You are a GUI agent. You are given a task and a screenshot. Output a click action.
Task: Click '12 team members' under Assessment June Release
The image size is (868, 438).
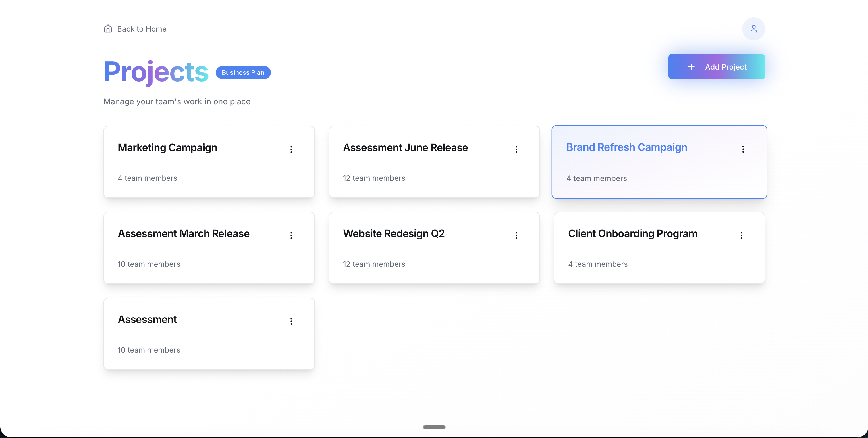point(374,178)
